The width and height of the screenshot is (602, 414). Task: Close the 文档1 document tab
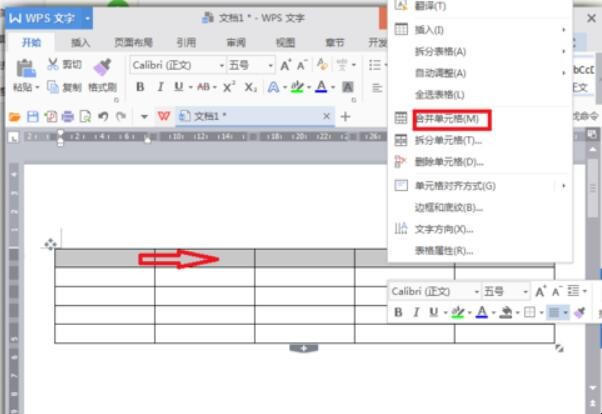(326, 116)
